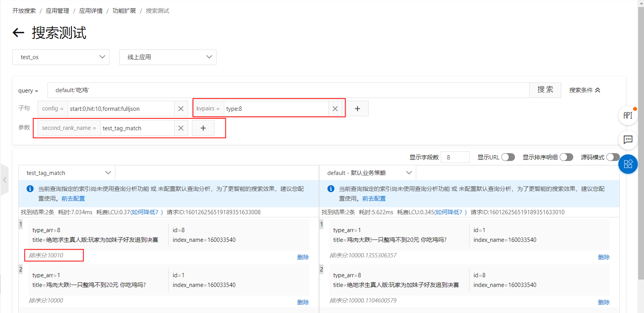Click the second_rank_name value field test_tag_match
This screenshot has width=644, height=313.
(137, 128)
